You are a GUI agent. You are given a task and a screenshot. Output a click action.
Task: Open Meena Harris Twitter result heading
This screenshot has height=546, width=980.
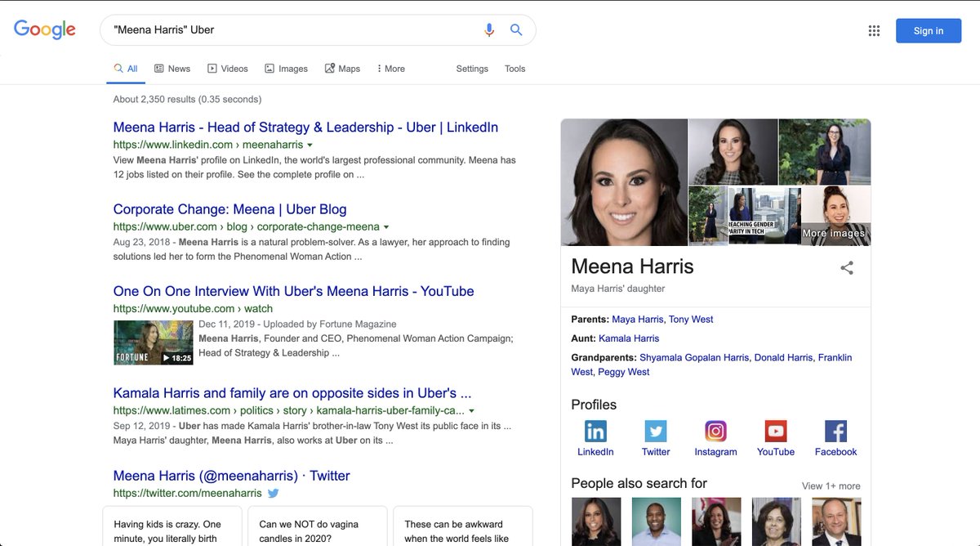coord(231,476)
